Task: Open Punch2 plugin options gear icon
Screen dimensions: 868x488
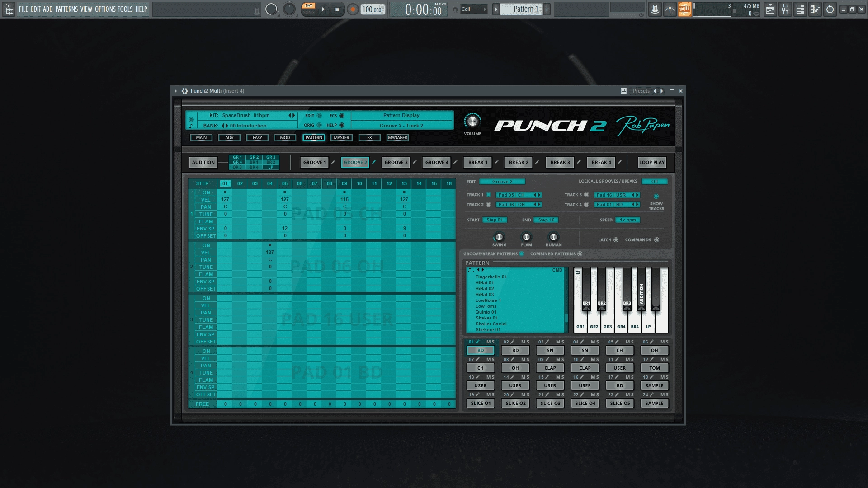Action: 184,91
